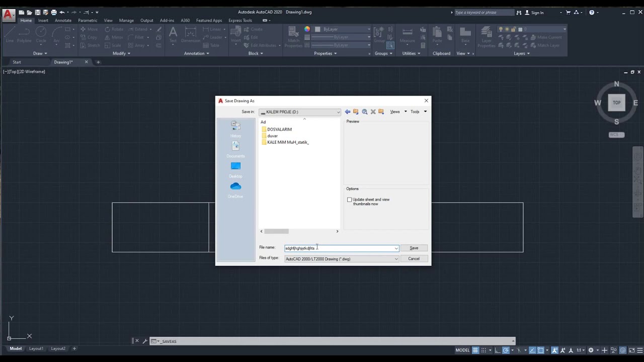The height and width of the screenshot is (362, 644).
Task: Select Desktop in the places sidebar
Action: 235,169
